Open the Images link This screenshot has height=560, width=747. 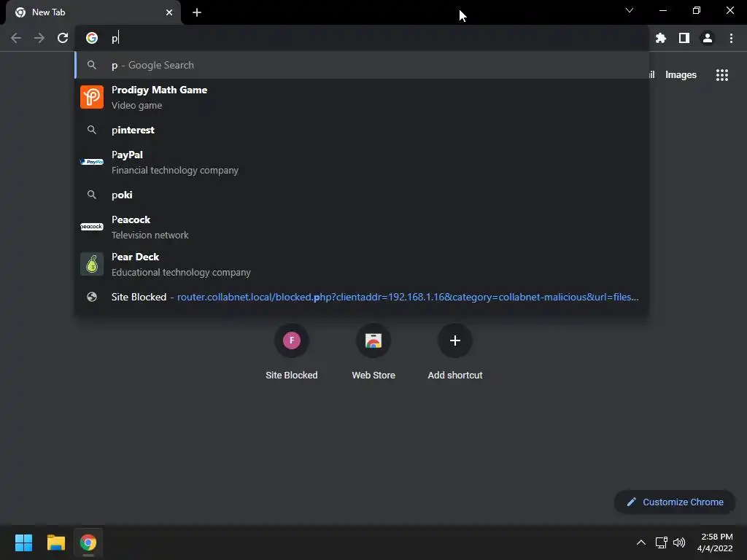681,75
